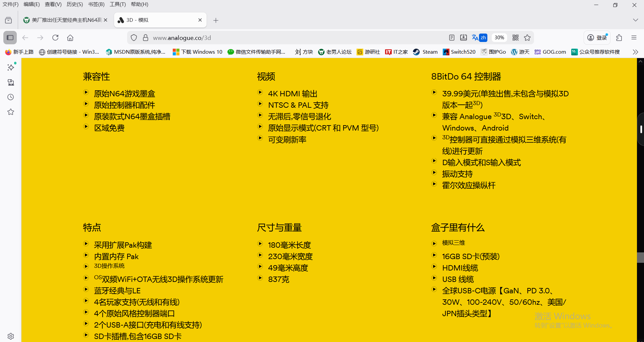Open the extensions puzzle icon
644x342 pixels.
[x=619, y=38]
